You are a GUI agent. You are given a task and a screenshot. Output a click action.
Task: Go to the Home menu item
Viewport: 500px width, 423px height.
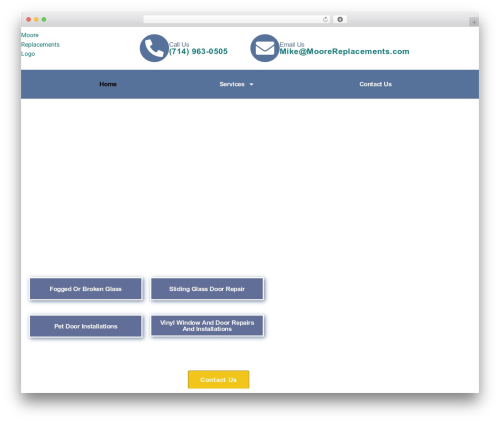108,84
